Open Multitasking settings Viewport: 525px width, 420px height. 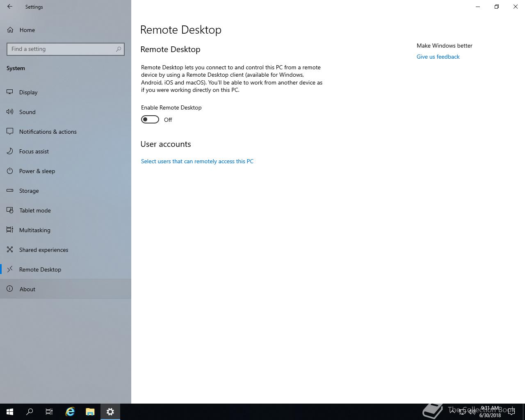pos(66,230)
